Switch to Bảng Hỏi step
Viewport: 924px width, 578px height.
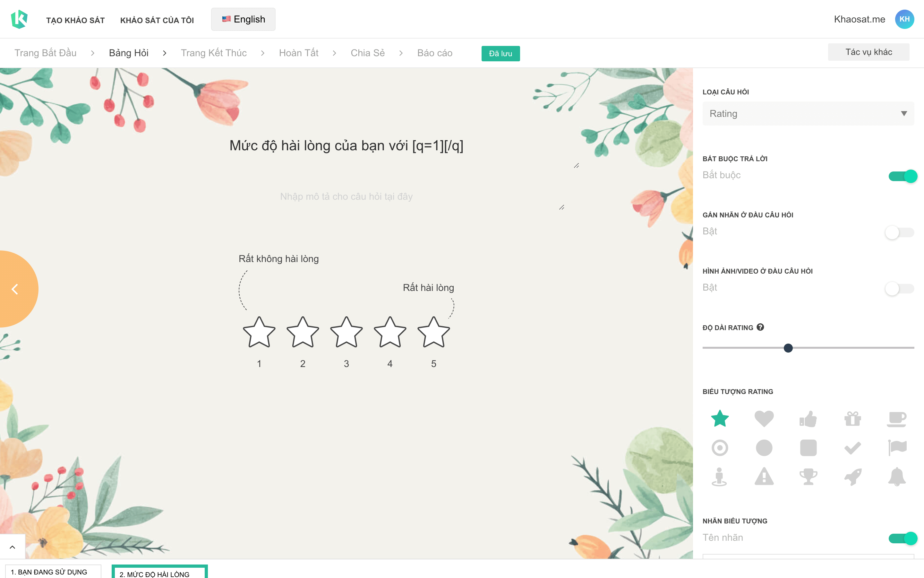click(x=129, y=53)
